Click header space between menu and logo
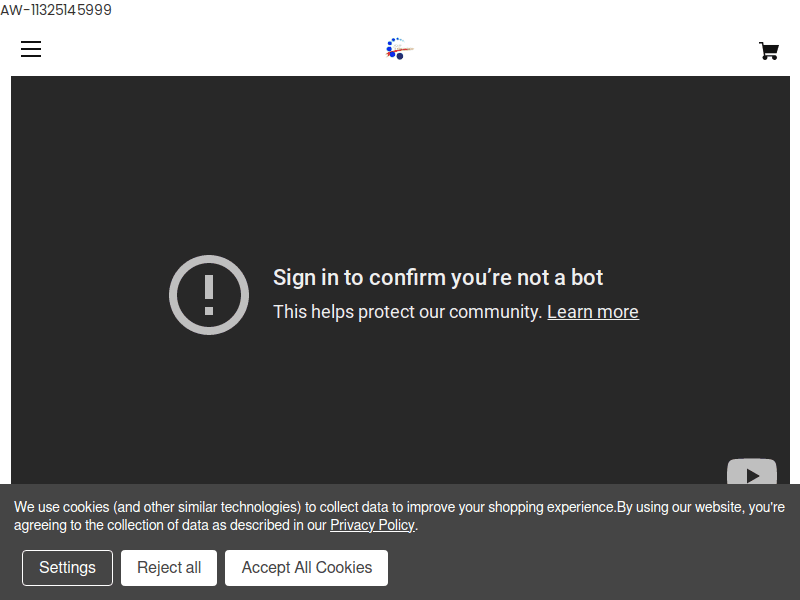 pos(210,49)
